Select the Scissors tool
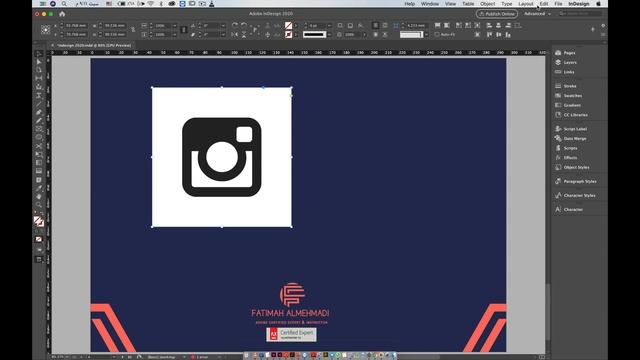Image resolution: width=640 pixels, height=360 pixels. click(x=39, y=146)
